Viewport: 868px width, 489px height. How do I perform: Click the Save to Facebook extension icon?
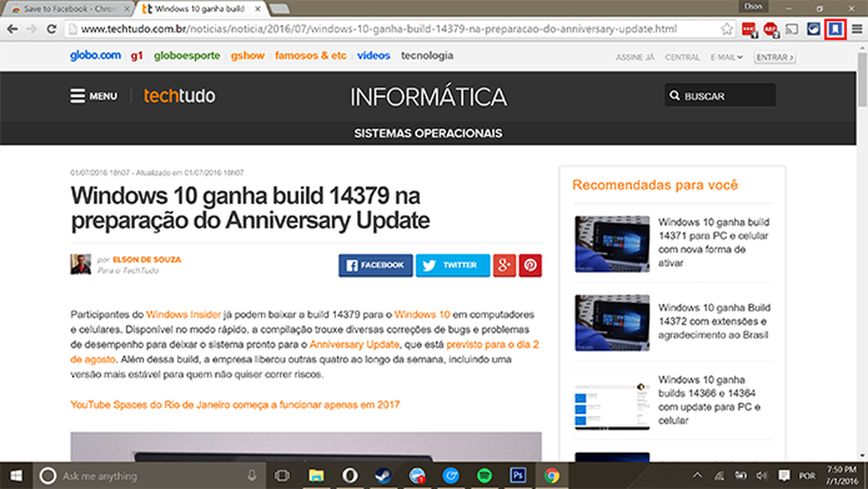[835, 29]
